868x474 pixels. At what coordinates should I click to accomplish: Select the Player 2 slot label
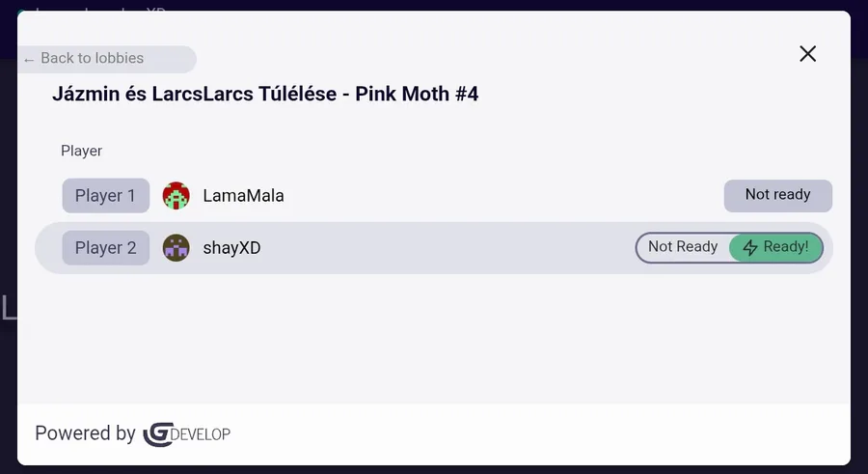tap(106, 248)
